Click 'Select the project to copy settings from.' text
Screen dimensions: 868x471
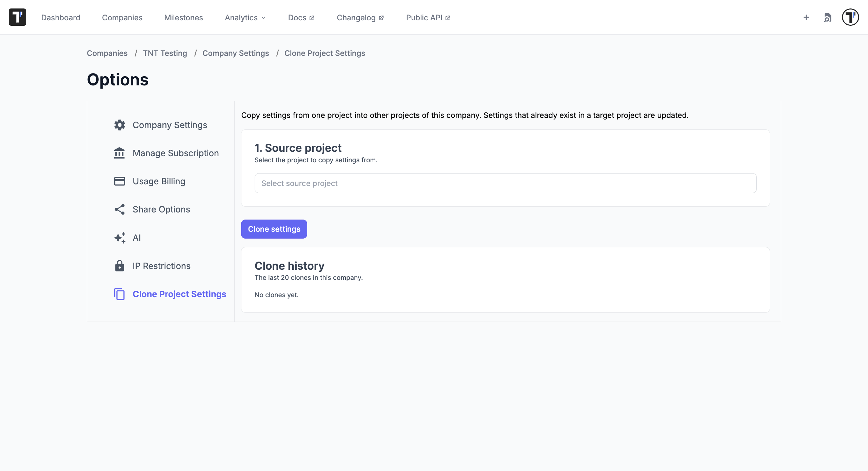pos(316,160)
